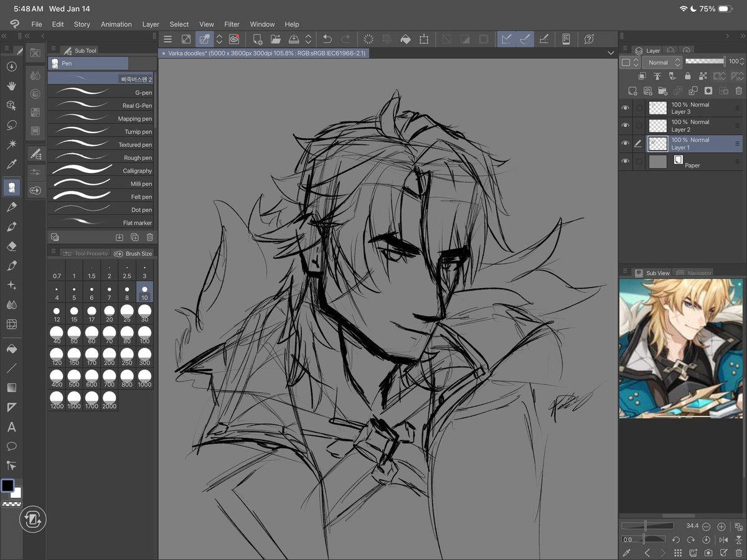Open the blending mode Normal dropdown
Screen dimensions: 747x560
662,62
